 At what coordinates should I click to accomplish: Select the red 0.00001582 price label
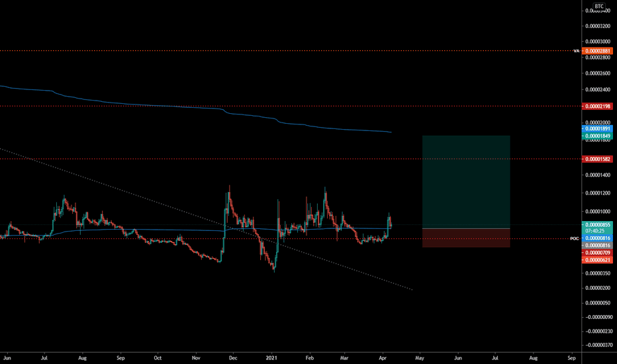click(597, 159)
